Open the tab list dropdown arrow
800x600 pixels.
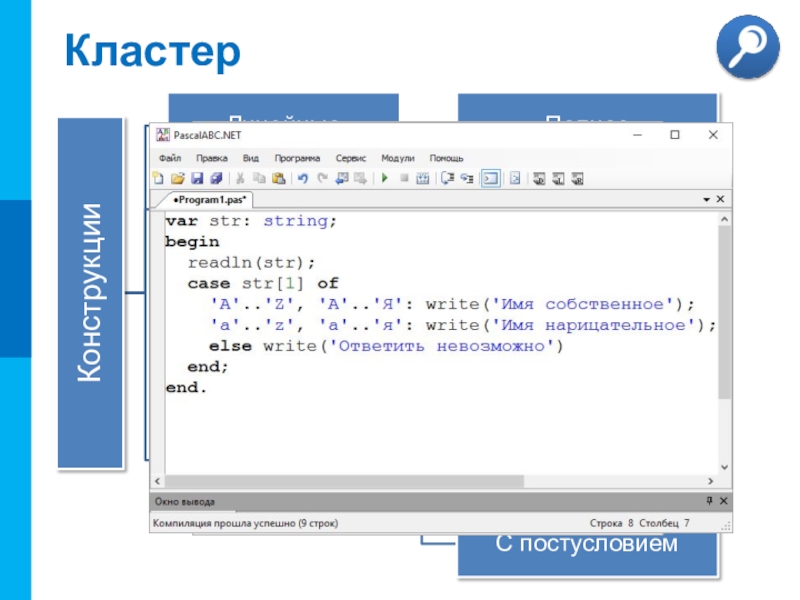[707, 199]
